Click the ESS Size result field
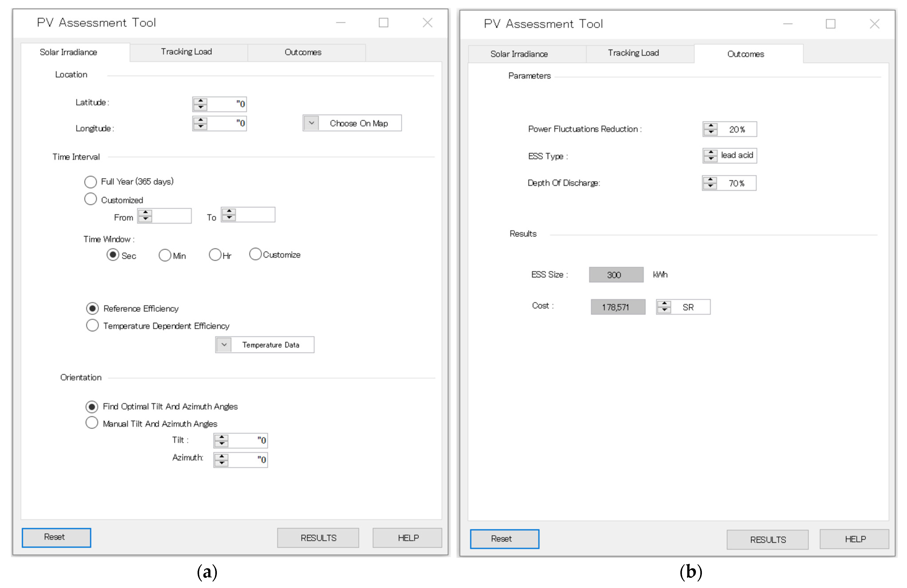907x588 pixels. tap(616, 275)
